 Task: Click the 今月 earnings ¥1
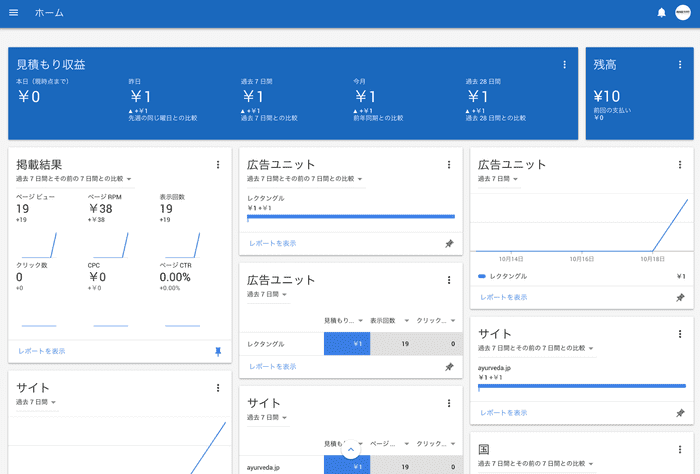click(x=365, y=96)
